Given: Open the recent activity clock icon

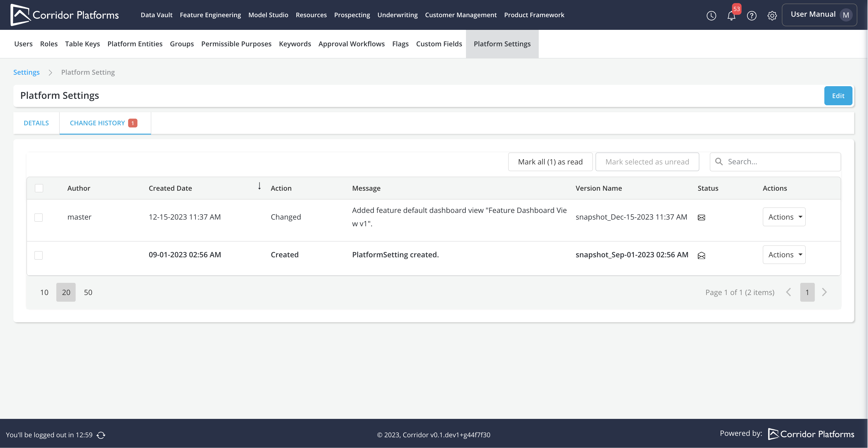Looking at the screenshot, I should pos(711,16).
